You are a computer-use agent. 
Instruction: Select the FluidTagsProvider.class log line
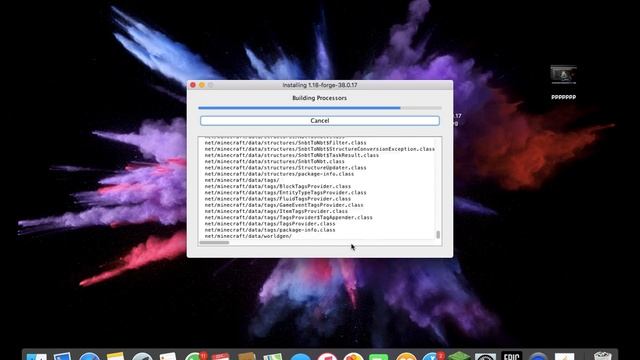click(278, 199)
